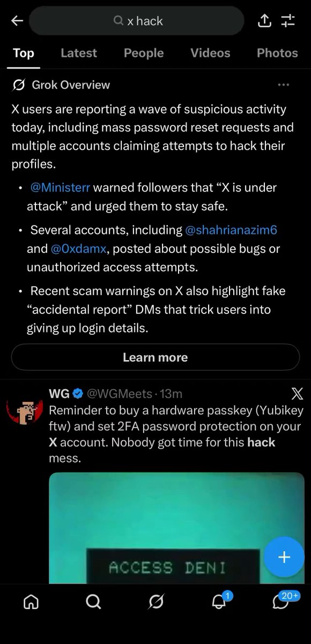
Task: Click the Learn more button
Action: [x=155, y=357]
